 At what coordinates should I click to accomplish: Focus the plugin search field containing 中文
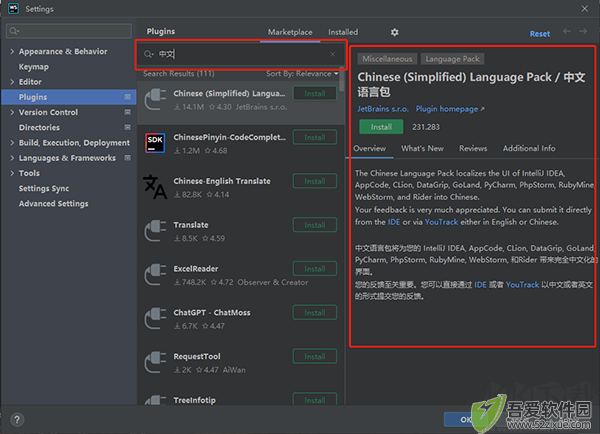(241, 54)
